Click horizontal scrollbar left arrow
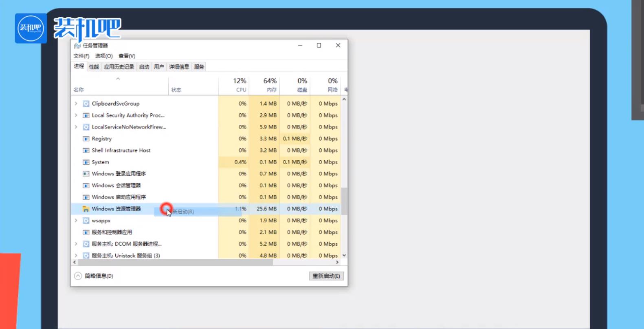644x329 pixels. pos(75,263)
